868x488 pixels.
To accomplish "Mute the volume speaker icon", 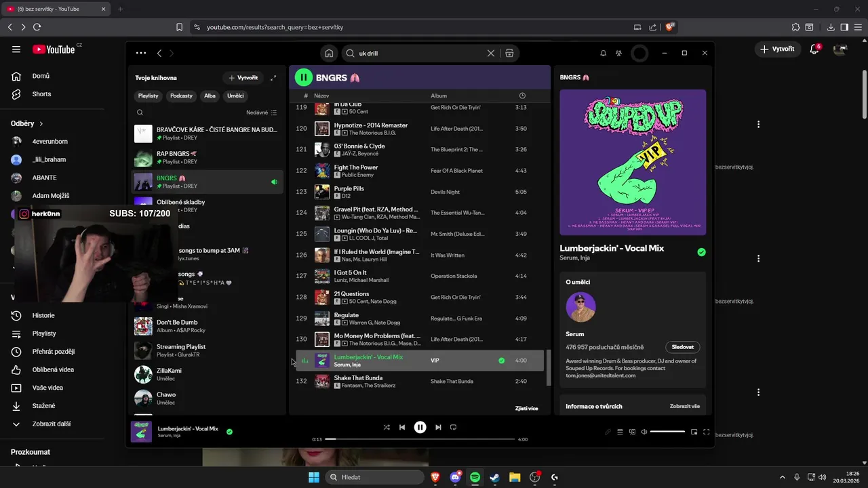I will 644,432.
